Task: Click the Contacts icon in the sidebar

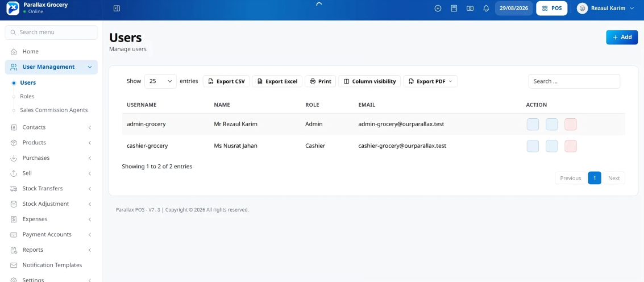Action: (14, 127)
